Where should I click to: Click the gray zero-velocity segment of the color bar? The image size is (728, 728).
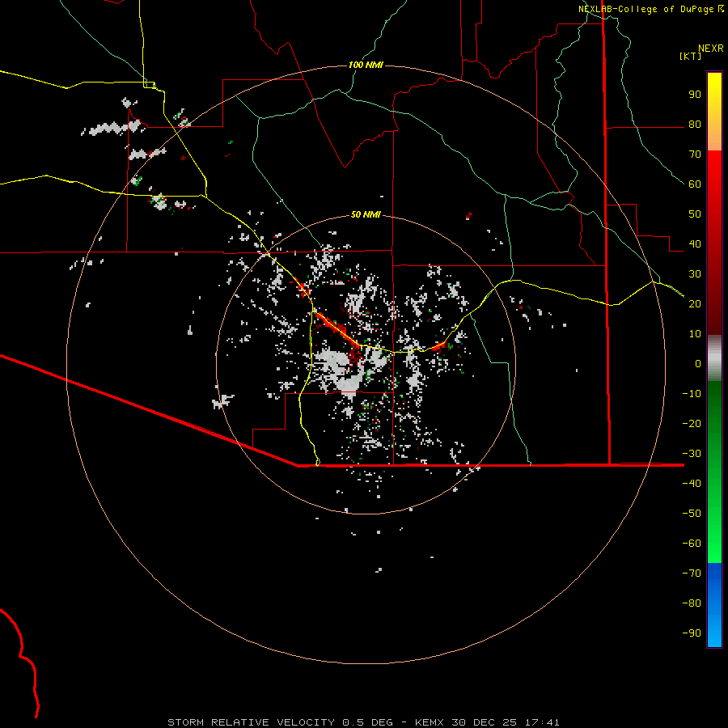[714, 358]
